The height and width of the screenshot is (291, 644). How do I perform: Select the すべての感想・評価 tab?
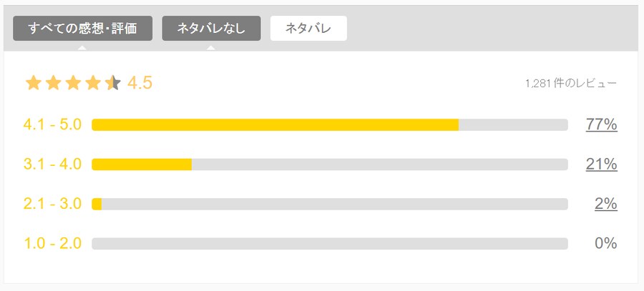pyautogui.click(x=82, y=29)
